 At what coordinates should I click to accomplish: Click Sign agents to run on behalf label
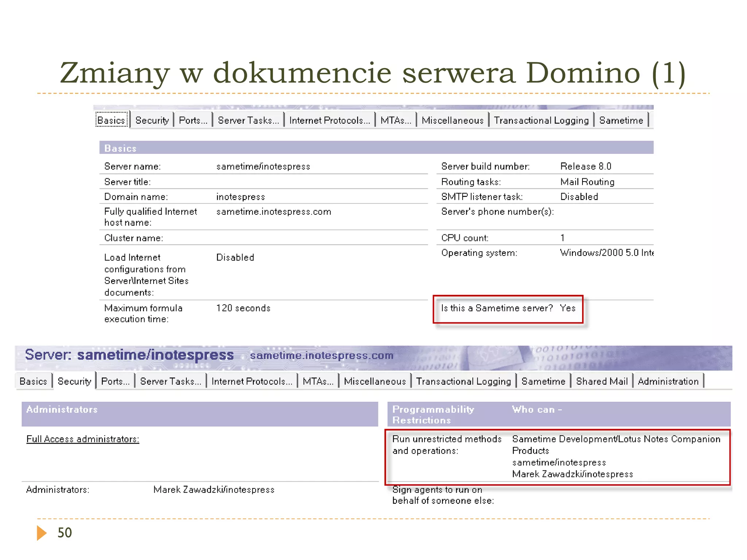pyautogui.click(x=443, y=495)
